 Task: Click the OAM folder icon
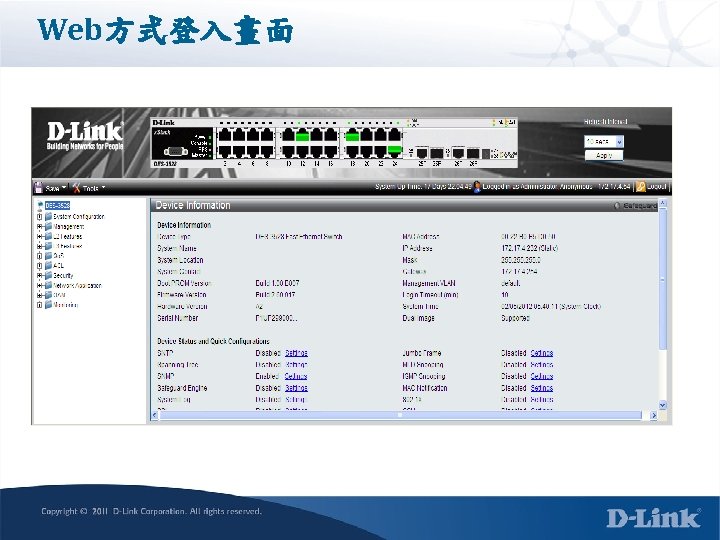48,295
